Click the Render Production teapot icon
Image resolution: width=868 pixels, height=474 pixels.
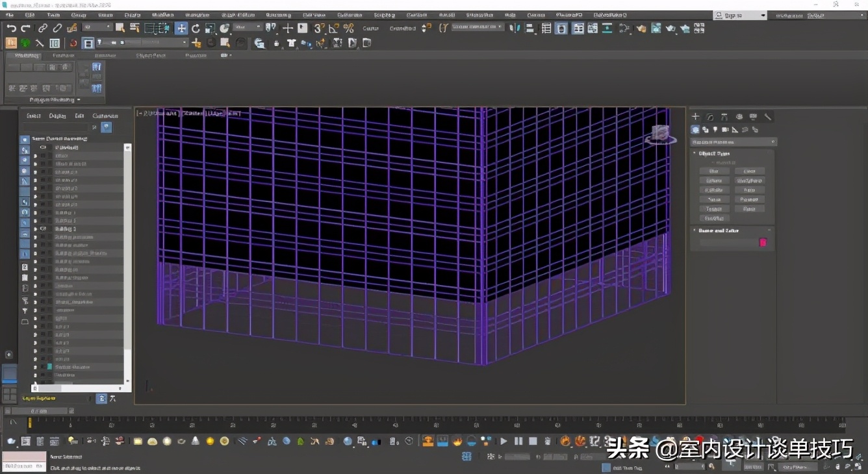[685, 29]
